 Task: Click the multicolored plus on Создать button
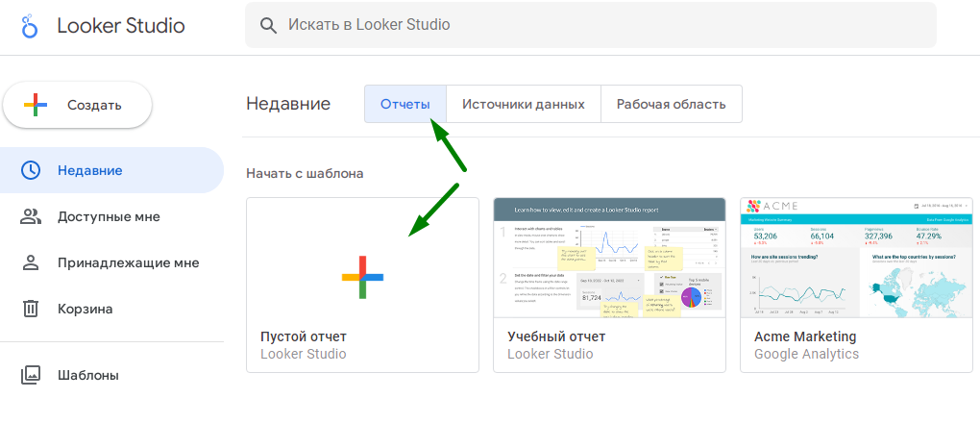[x=36, y=105]
